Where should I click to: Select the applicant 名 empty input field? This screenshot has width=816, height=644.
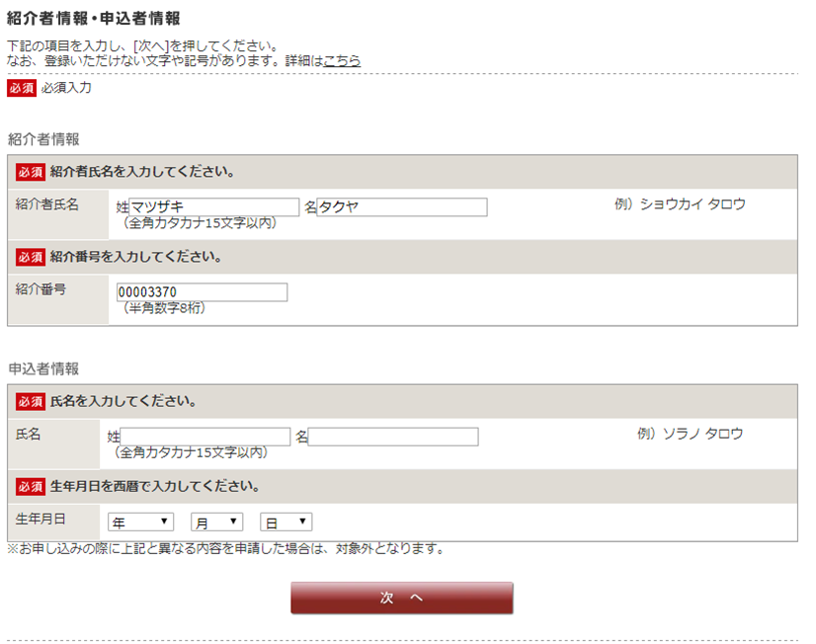393,437
